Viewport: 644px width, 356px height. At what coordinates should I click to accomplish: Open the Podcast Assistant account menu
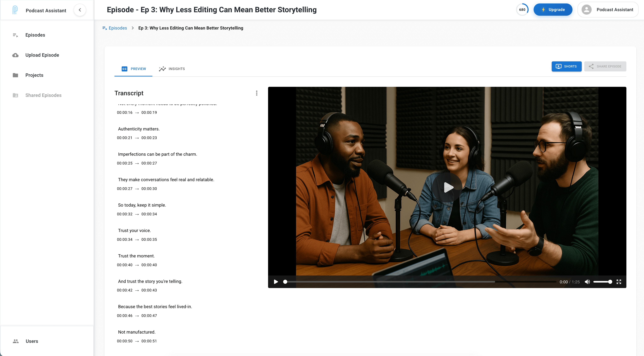[608, 10]
